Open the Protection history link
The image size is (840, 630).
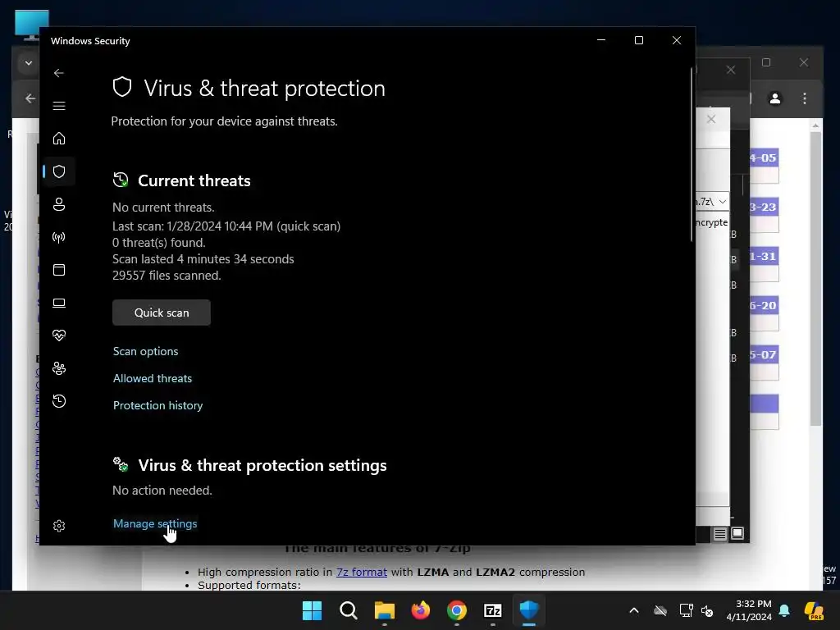pyautogui.click(x=157, y=405)
